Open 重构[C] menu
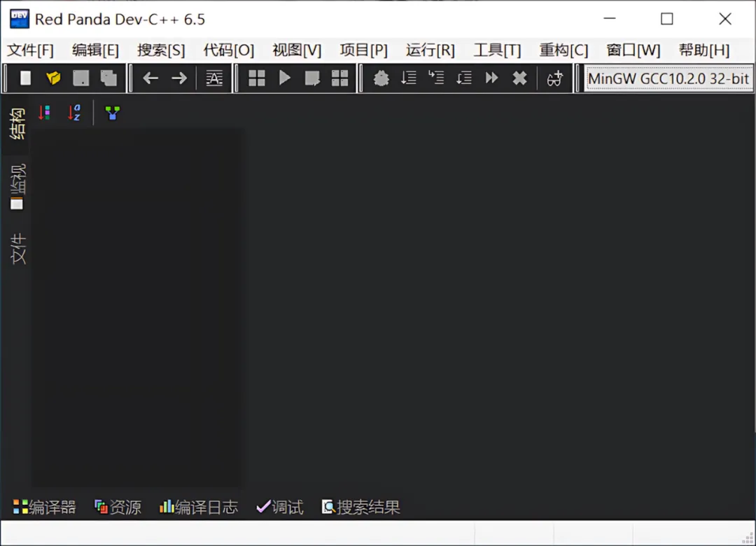The image size is (756, 546). pos(563,50)
